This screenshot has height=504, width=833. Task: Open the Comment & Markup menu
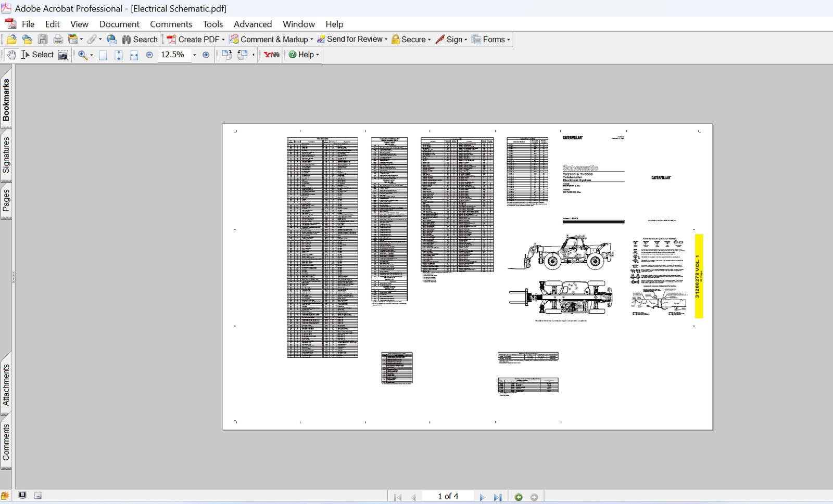click(x=271, y=40)
